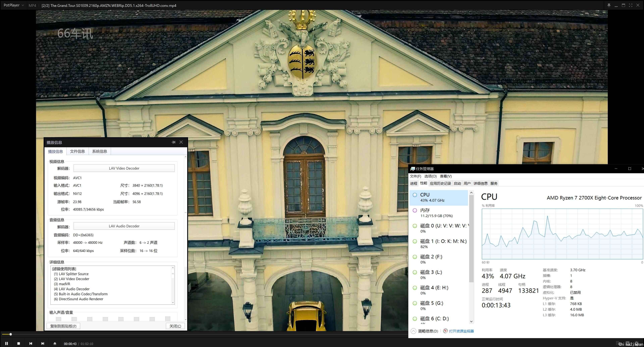The height and width of the screenshot is (347, 644).
Task: Pin PotPlayer window always on top
Action: coord(609,5)
